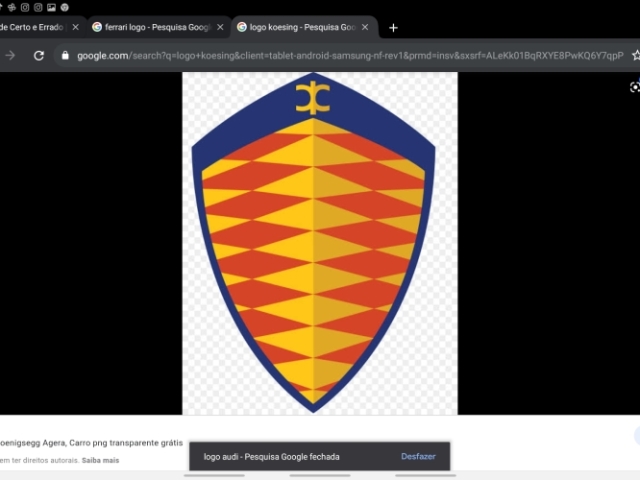
Task: Click the 'logo audi - Pesquisa Google fechada' message
Action: 271,457
